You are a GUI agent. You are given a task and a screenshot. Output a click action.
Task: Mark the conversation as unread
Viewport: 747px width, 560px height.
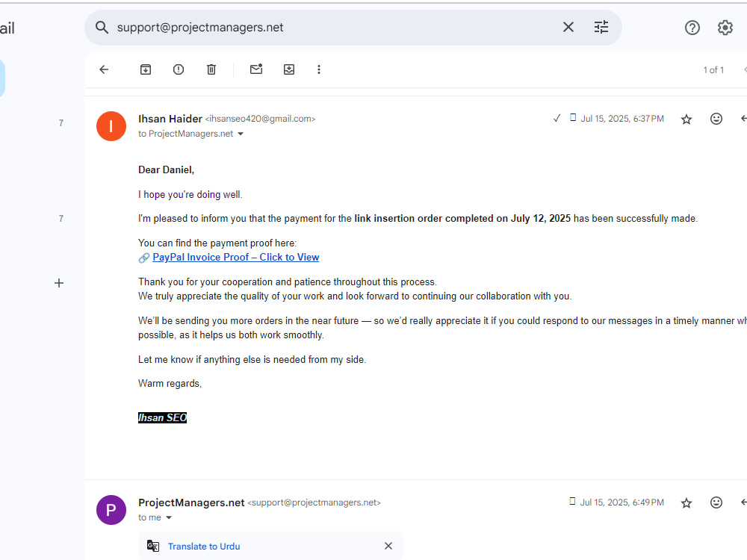pos(256,69)
